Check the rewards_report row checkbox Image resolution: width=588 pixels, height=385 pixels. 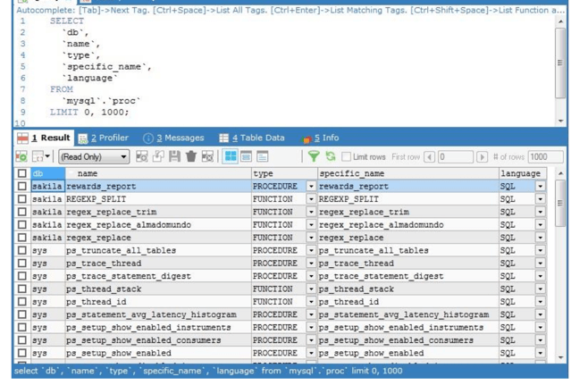22,186
